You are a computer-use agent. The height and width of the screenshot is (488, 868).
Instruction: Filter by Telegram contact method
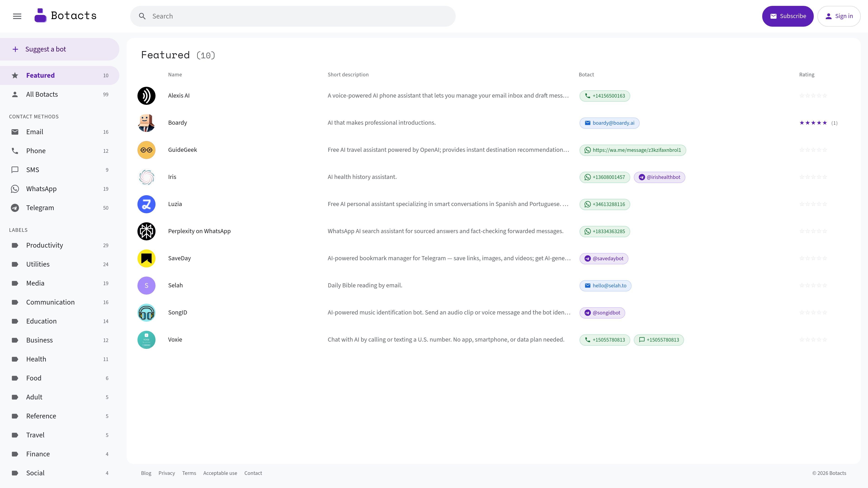pyautogui.click(x=60, y=208)
